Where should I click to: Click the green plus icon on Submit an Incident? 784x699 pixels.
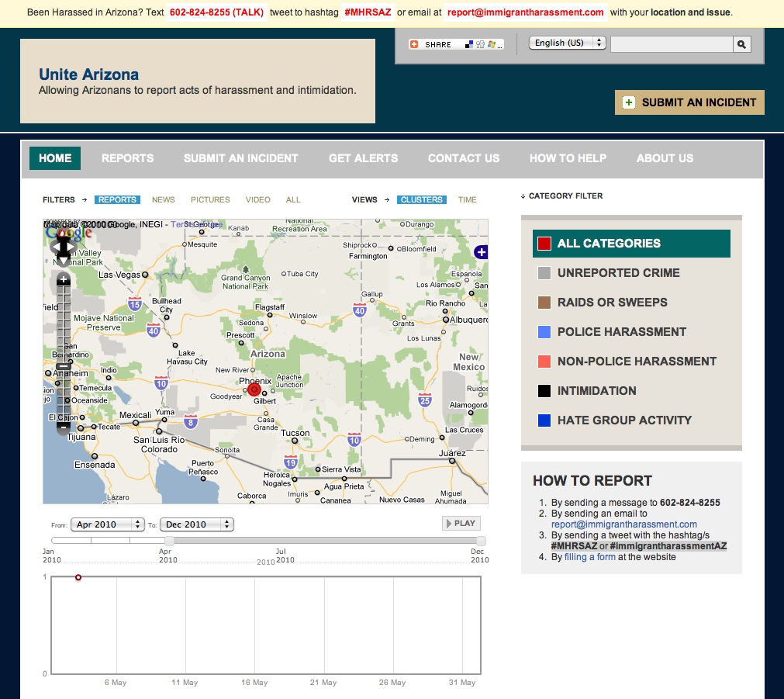point(628,102)
